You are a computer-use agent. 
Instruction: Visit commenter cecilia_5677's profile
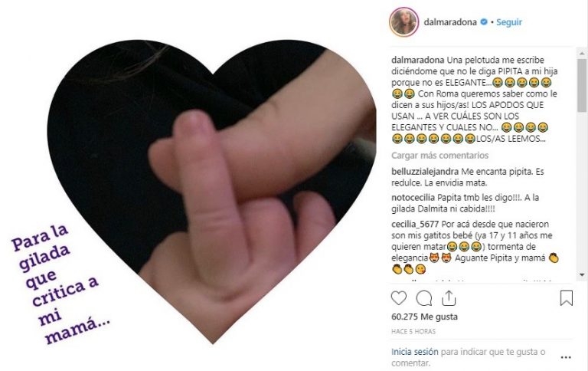click(x=415, y=224)
